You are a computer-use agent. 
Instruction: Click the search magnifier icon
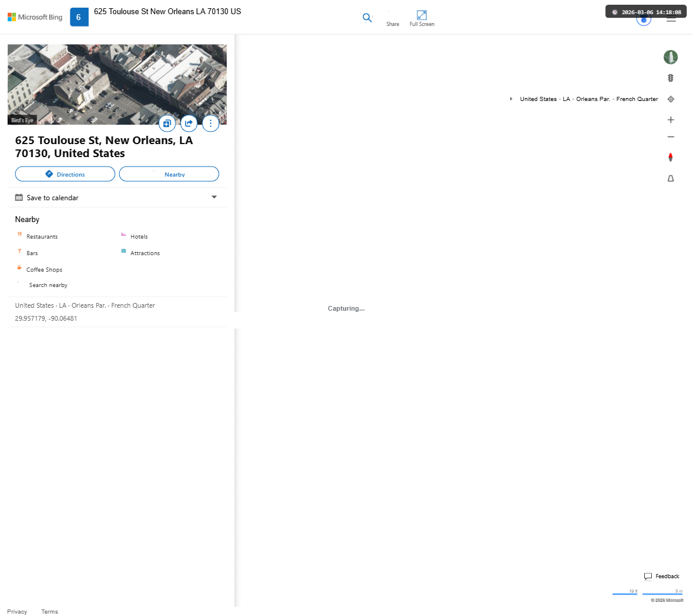[367, 18]
